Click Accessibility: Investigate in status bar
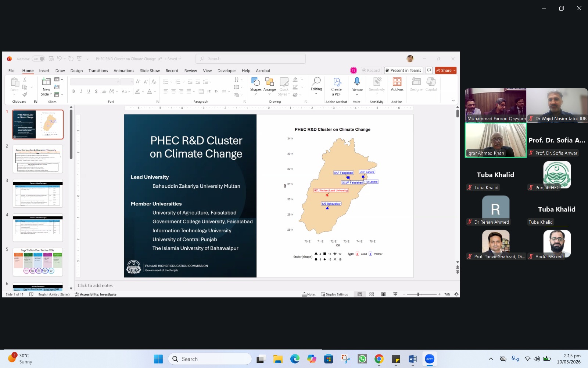 click(x=96, y=294)
